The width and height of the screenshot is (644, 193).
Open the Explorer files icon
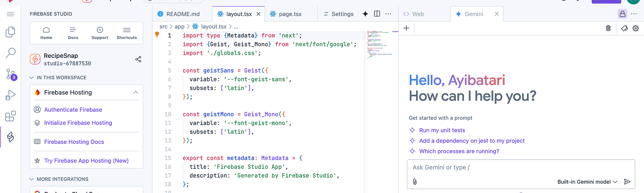pyautogui.click(x=10, y=32)
